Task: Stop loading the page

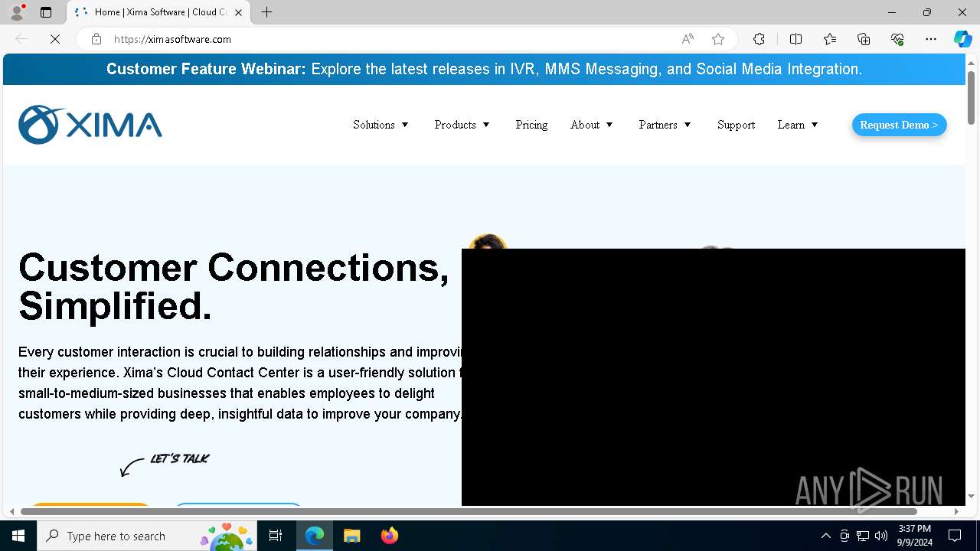Action: pos(55,39)
